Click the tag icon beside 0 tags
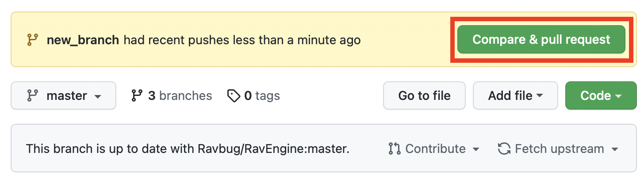 (x=234, y=95)
